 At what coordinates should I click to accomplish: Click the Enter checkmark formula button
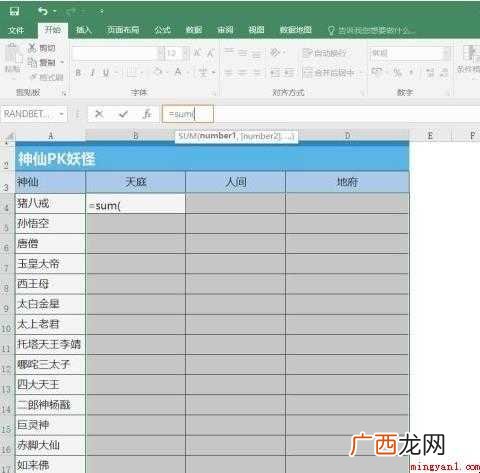tap(123, 114)
